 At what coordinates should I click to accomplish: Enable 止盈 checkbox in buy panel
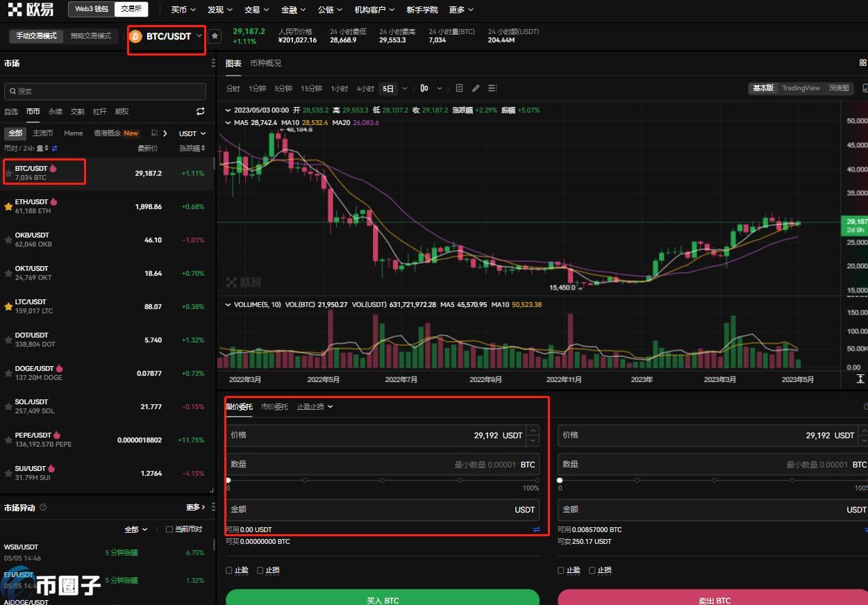(230, 570)
